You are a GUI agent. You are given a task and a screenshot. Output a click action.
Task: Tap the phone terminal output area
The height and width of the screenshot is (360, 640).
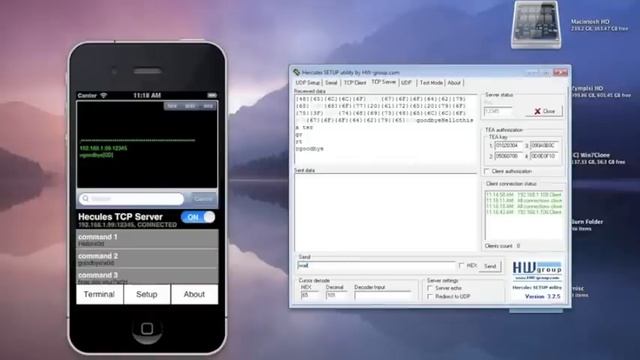click(x=147, y=144)
